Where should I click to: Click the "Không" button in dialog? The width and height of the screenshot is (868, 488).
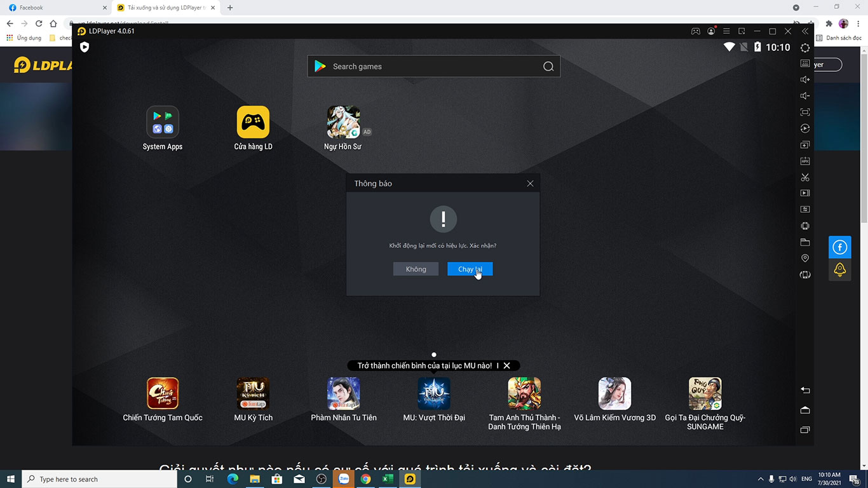pos(416,269)
